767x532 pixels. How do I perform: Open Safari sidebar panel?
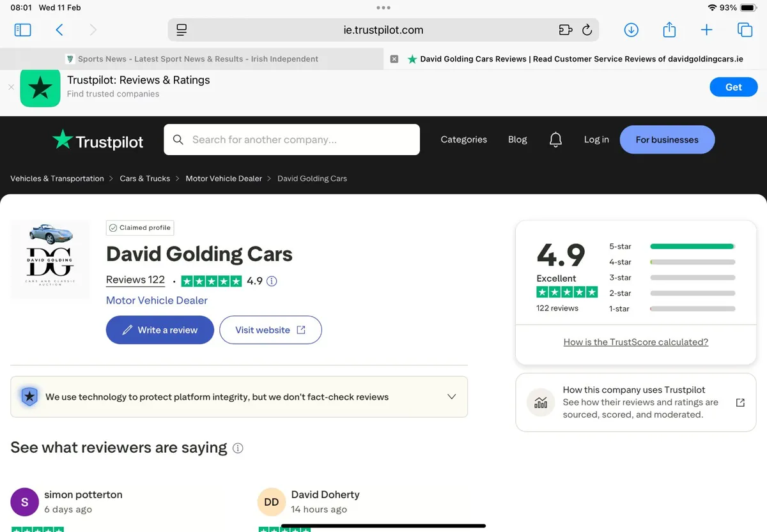pyautogui.click(x=22, y=30)
